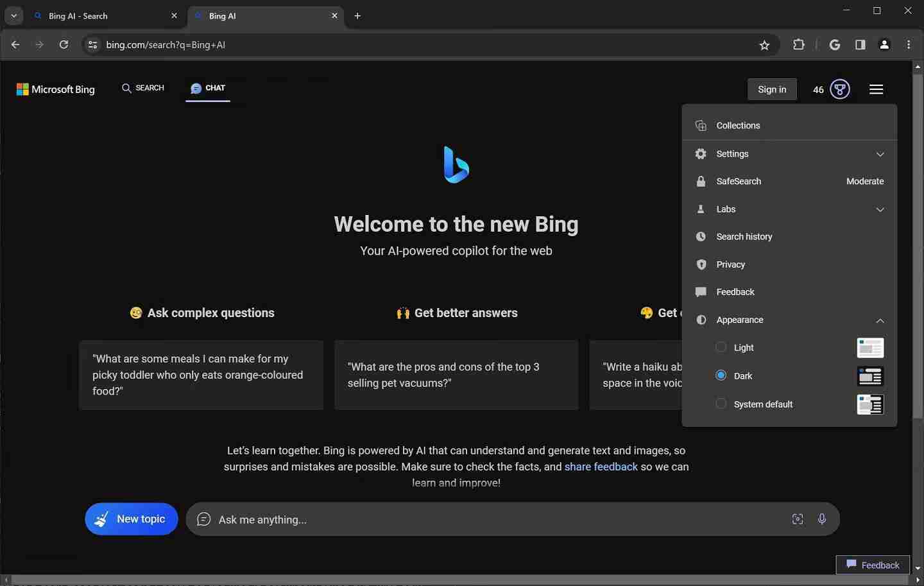Select the Dark appearance option
Screen dimensions: 924x586
(x=721, y=375)
